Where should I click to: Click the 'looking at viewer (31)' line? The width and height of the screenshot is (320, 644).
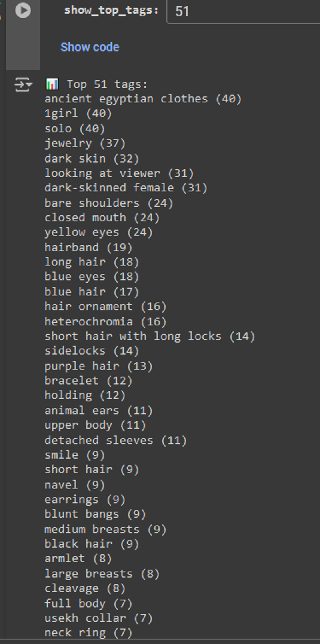click(119, 173)
